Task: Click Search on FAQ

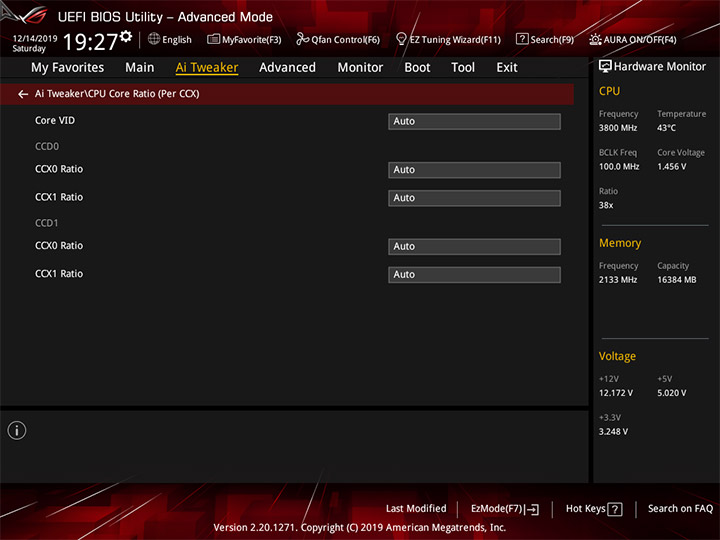Action: click(680, 509)
